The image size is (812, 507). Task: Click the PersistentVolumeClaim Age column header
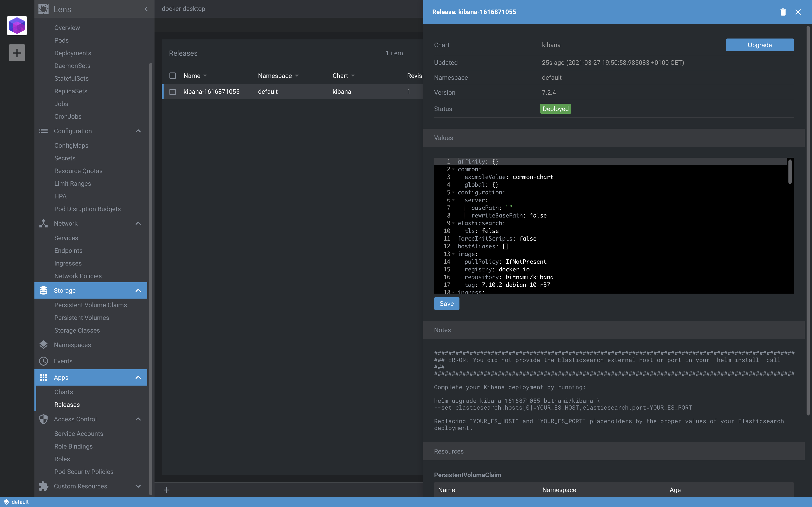coord(675,490)
